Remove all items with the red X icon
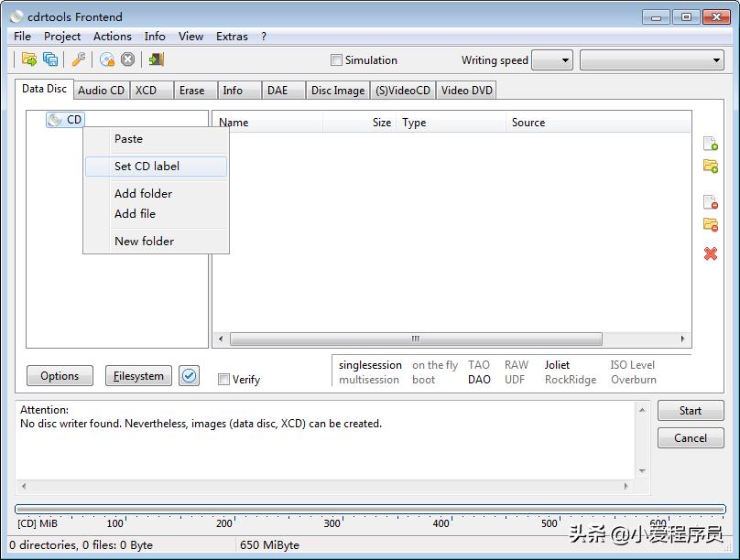This screenshot has height=560, width=740. pos(710,253)
